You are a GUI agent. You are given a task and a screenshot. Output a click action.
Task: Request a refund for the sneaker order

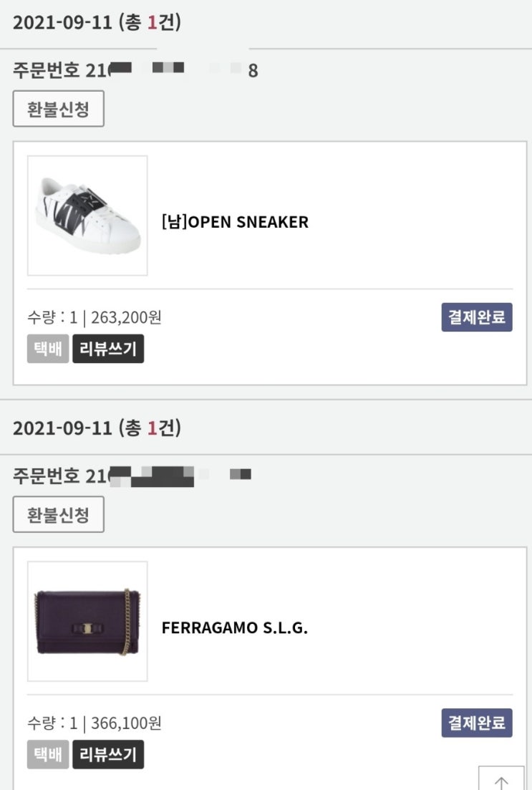click(x=59, y=109)
